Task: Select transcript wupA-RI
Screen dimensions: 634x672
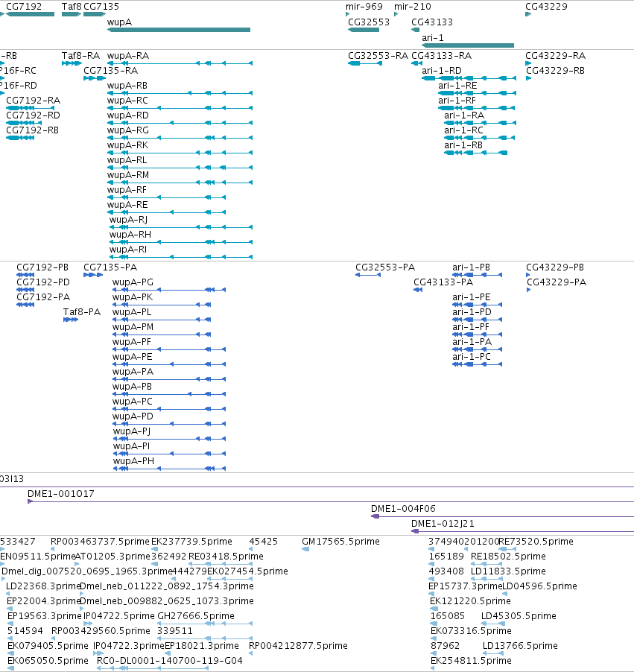Action: click(181, 257)
